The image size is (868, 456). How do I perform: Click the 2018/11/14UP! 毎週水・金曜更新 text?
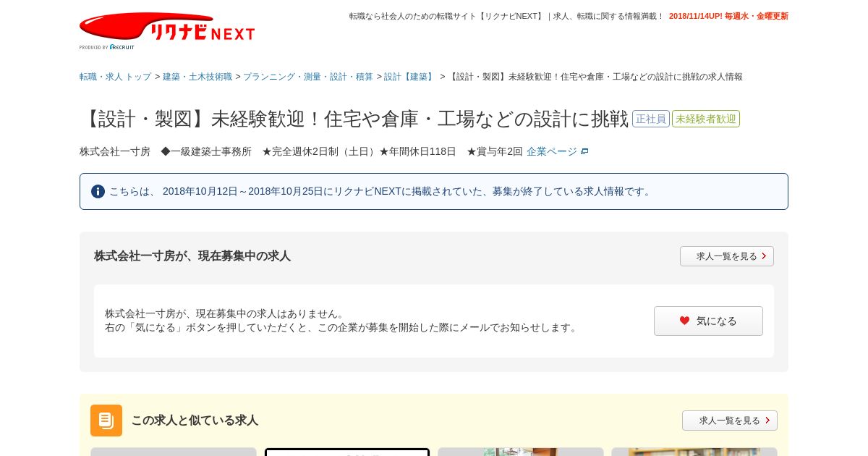click(x=728, y=16)
